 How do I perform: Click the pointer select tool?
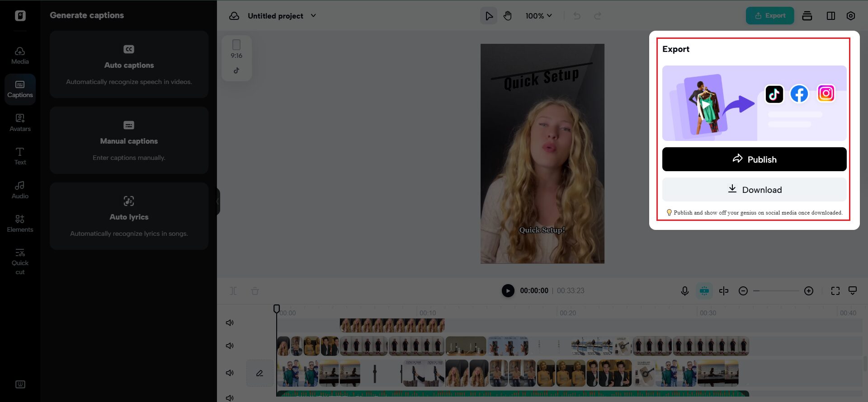click(x=489, y=16)
